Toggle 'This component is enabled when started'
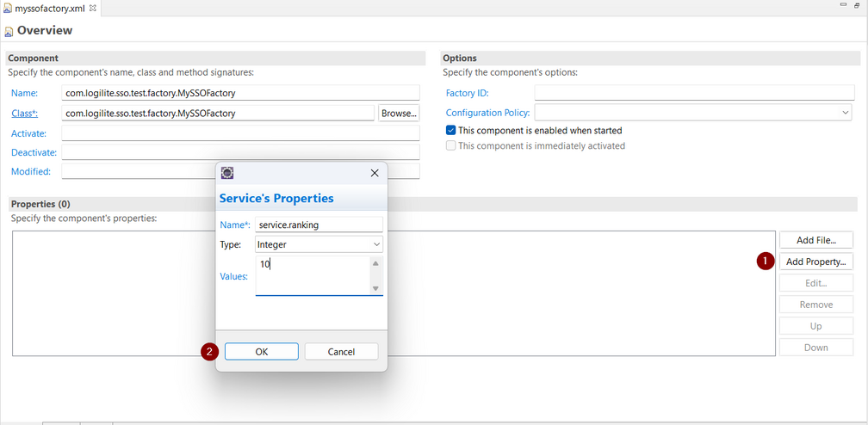 (451, 131)
